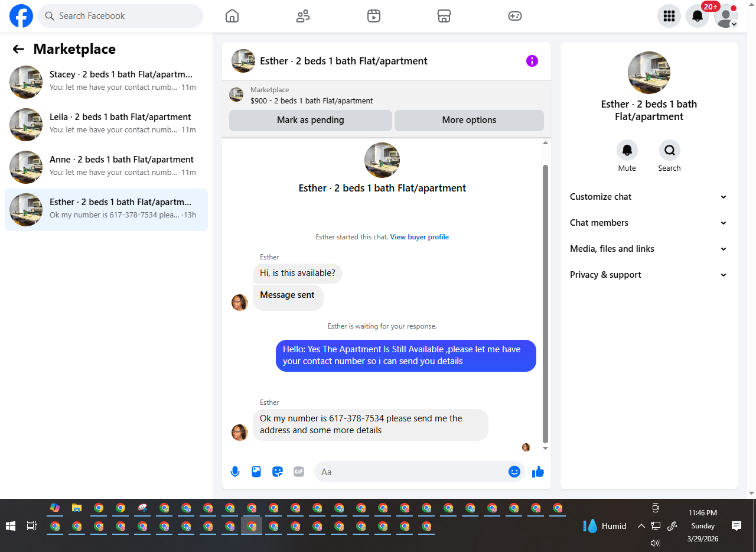Open the sticker picker icon
Image resolution: width=756 pixels, height=552 pixels.
pyautogui.click(x=278, y=472)
